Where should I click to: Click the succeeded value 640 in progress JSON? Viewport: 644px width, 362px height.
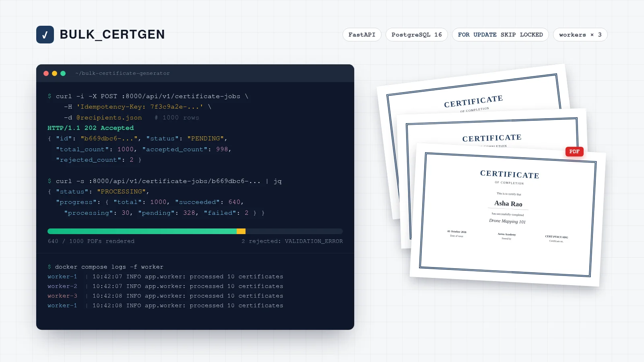coord(234,202)
